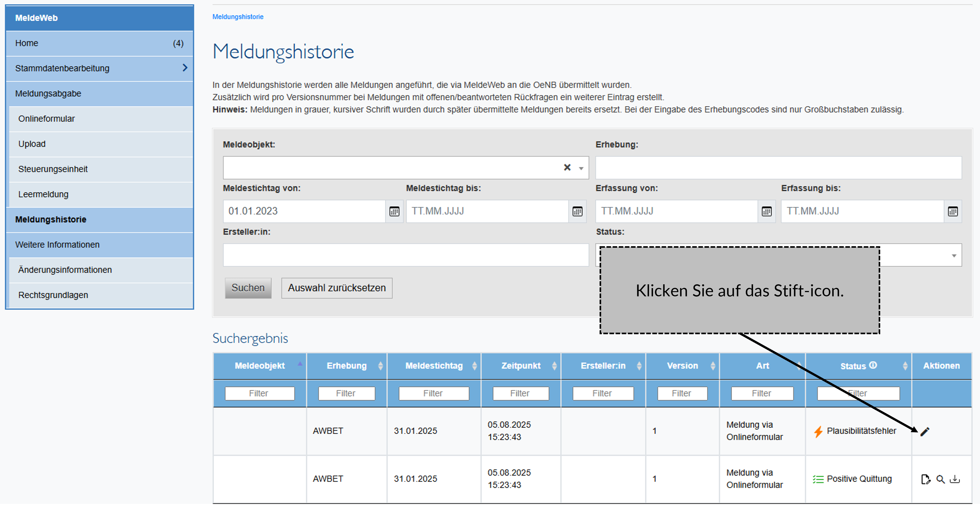Click the download icon in Positive Quittung row
This screenshot has width=980, height=510.
point(955,479)
